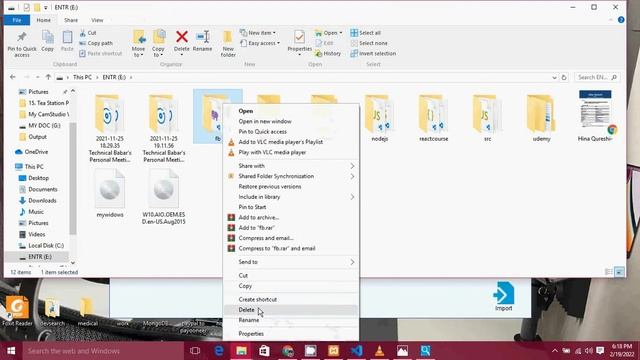This screenshot has width=640, height=360.
Task: Open the New item dropdown
Action: click(x=258, y=33)
